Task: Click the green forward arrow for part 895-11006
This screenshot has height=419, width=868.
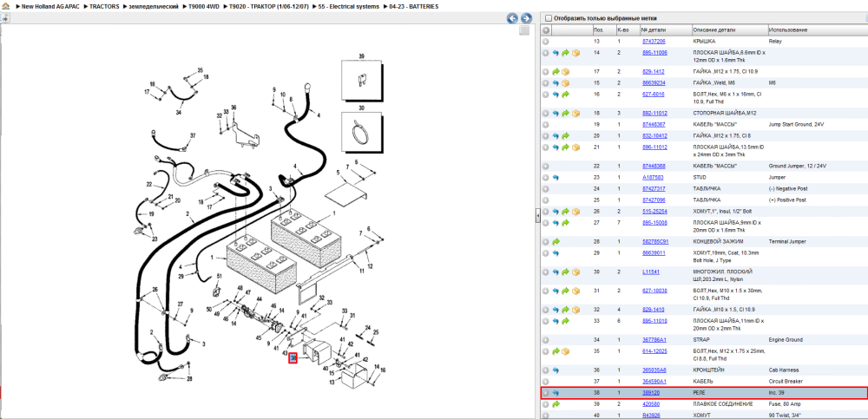Action: coord(565,53)
